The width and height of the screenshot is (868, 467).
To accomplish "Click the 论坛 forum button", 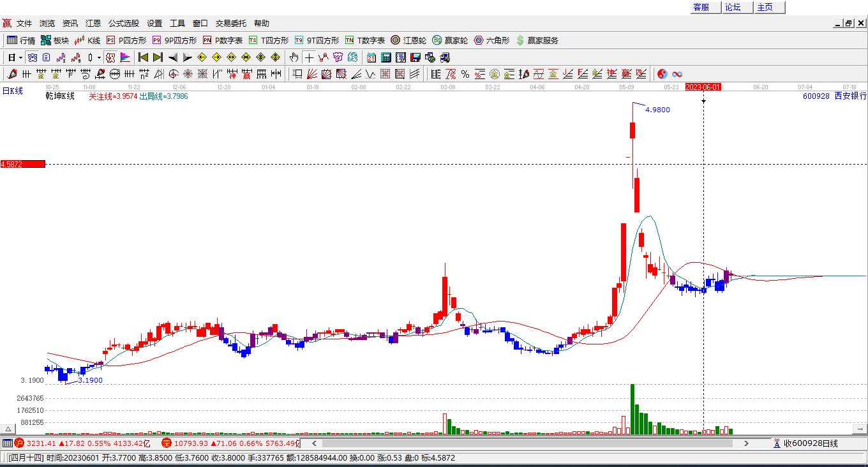I will point(737,7).
